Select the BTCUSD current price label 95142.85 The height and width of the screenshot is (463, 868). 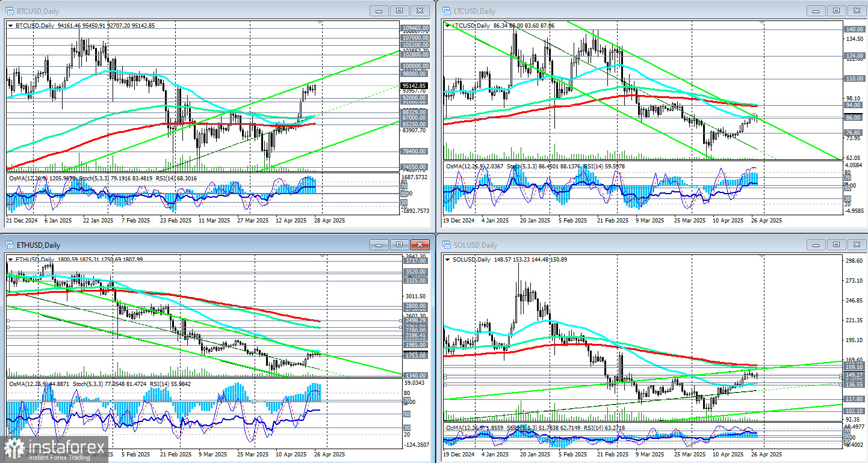415,85
